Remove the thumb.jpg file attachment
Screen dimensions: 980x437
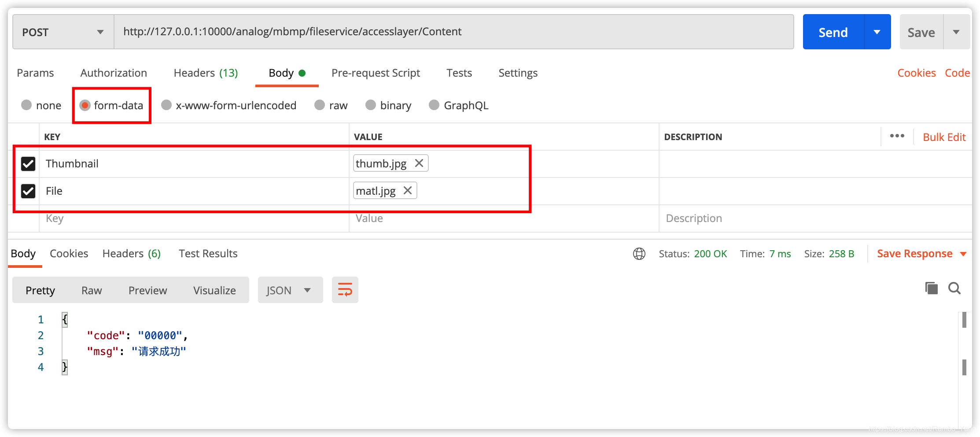coord(419,163)
